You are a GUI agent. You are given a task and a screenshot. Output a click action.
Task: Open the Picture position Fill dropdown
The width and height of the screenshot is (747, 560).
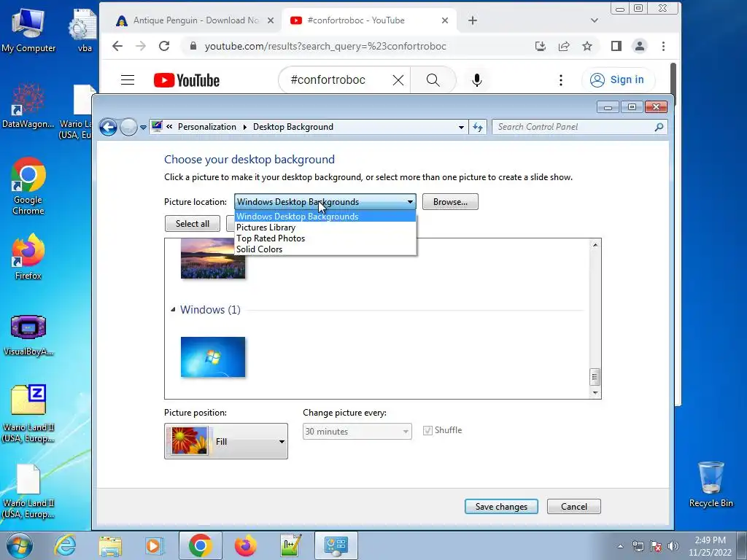point(226,441)
